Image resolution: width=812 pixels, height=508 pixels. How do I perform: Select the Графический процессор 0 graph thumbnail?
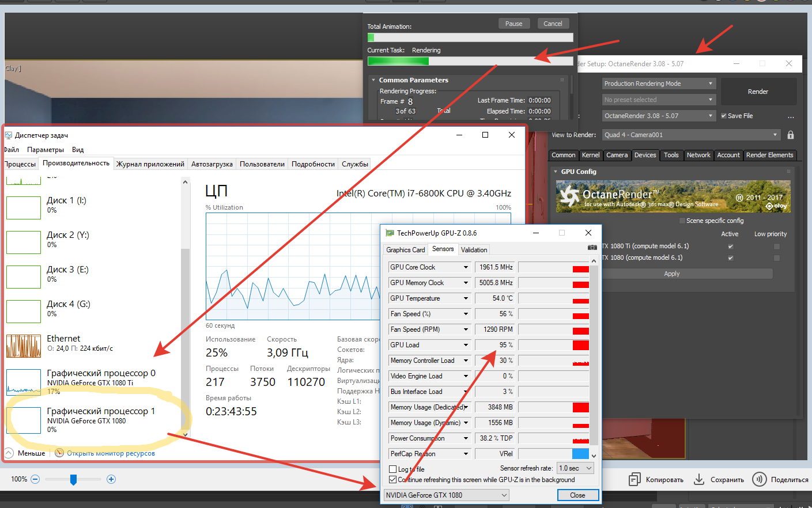click(x=24, y=381)
